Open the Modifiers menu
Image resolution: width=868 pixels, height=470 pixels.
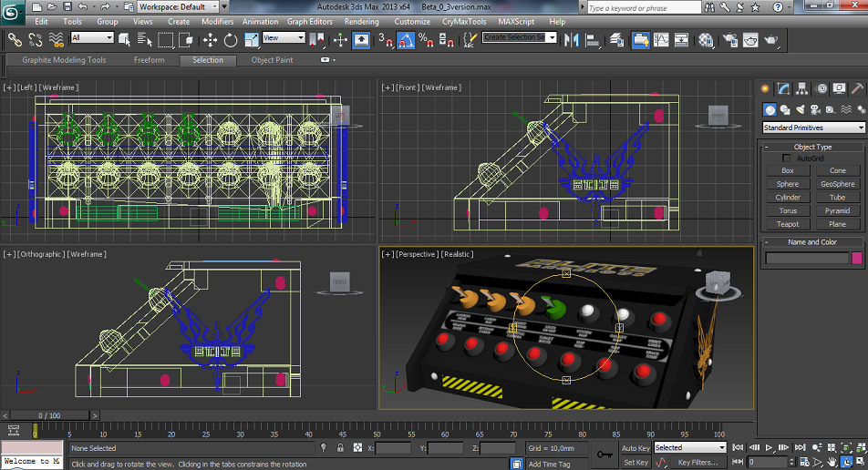pyautogui.click(x=217, y=22)
